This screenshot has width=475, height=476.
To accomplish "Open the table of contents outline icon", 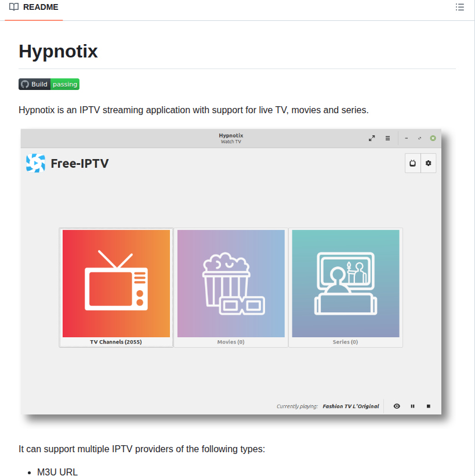I will coord(460,7).
